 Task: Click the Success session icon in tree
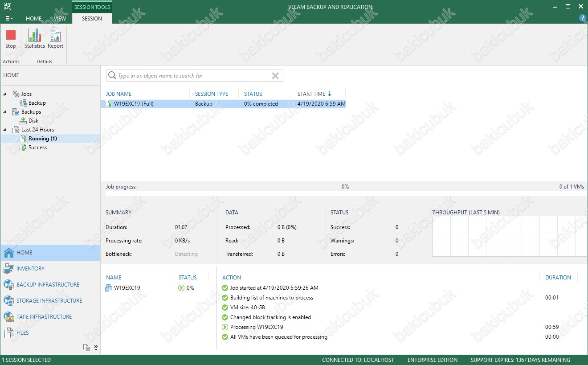coord(23,148)
